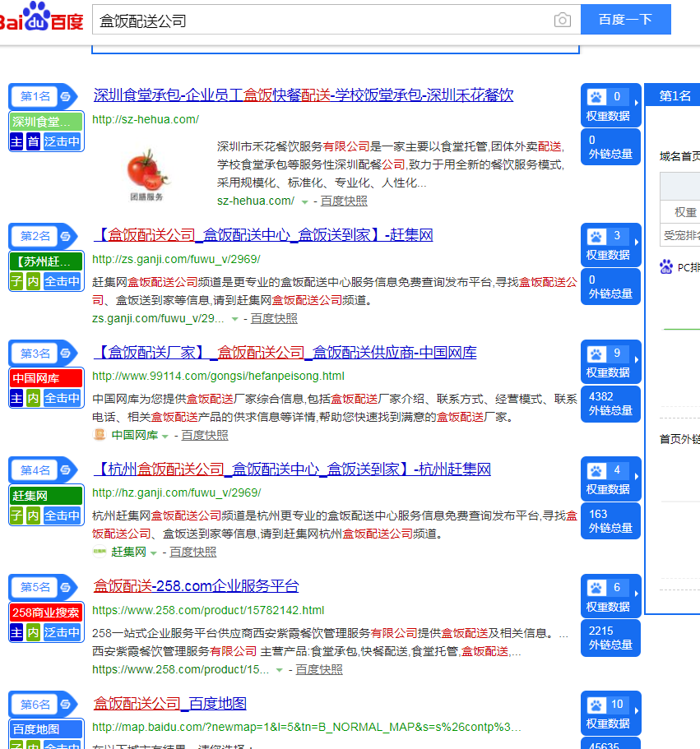Viewport: 700px width, 749px height.
Task: Click 子 tag under 第2名 badge
Action: coord(16,281)
